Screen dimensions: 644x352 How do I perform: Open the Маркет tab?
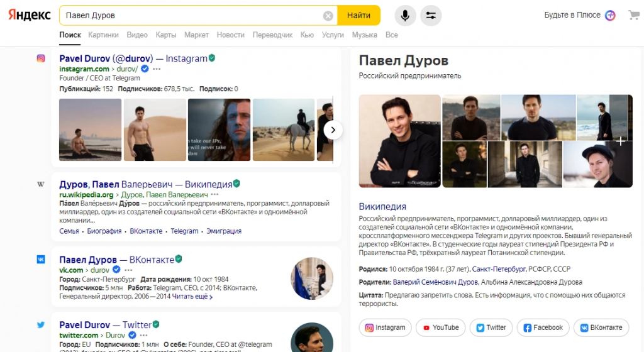point(196,35)
